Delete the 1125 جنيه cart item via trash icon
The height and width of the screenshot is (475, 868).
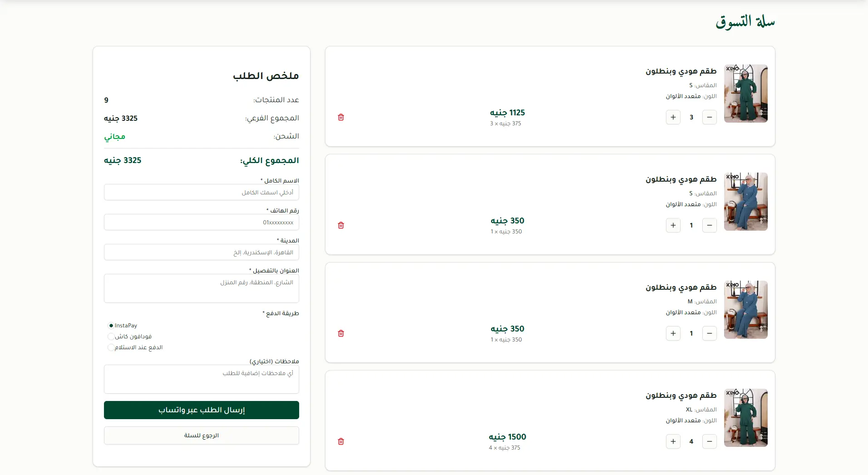(x=341, y=117)
